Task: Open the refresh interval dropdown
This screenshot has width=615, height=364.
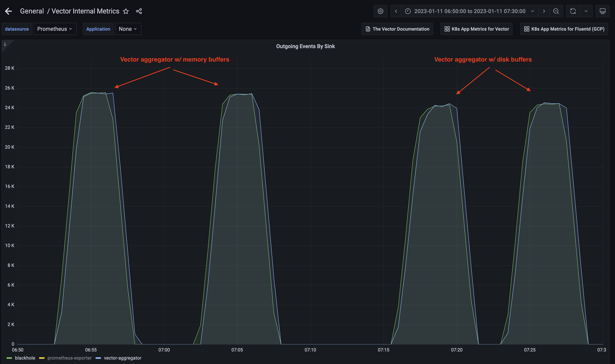Action: [x=586, y=11]
